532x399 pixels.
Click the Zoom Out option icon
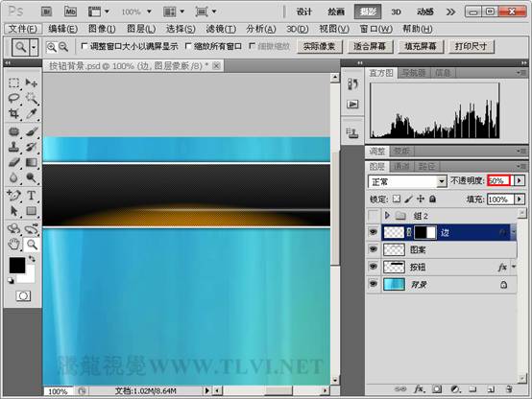(x=63, y=47)
